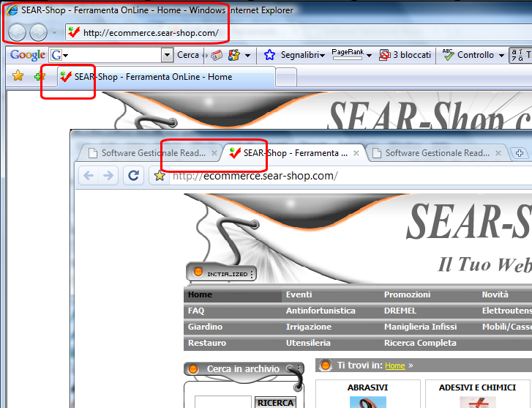Open the Promozioni menu item
Viewport: 532px width, 408px height.
[407, 294]
